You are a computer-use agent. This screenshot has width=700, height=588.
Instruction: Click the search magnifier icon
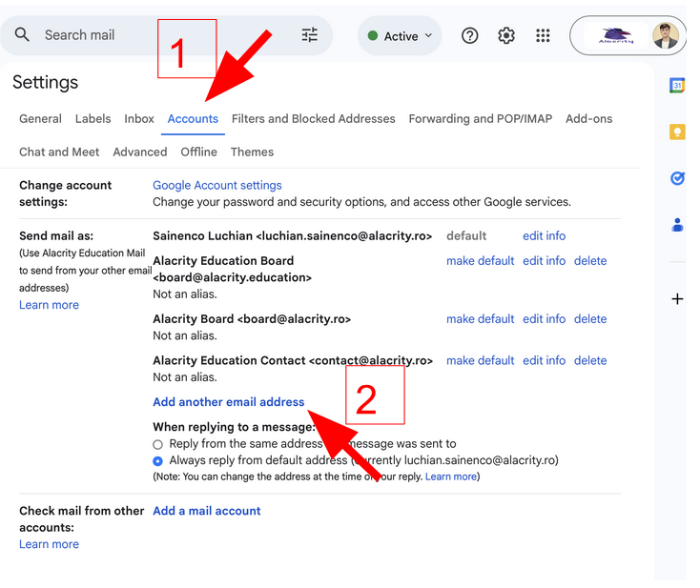point(21,34)
